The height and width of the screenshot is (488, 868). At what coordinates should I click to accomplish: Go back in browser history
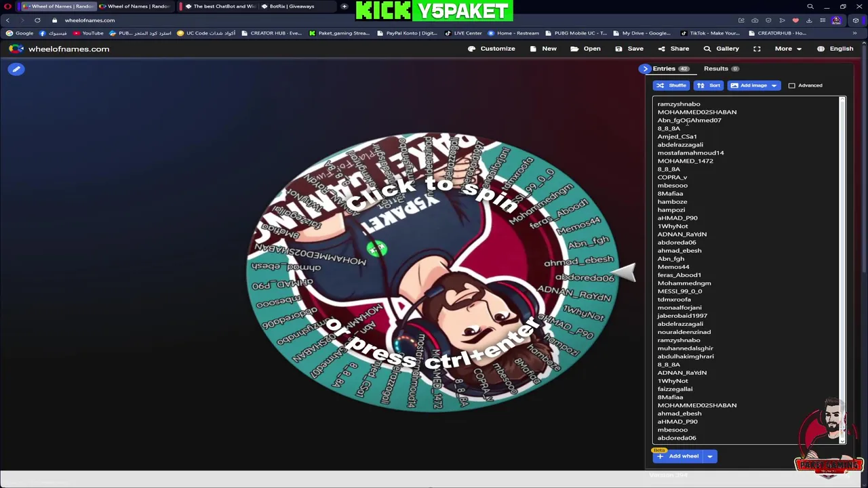point(7,20)
